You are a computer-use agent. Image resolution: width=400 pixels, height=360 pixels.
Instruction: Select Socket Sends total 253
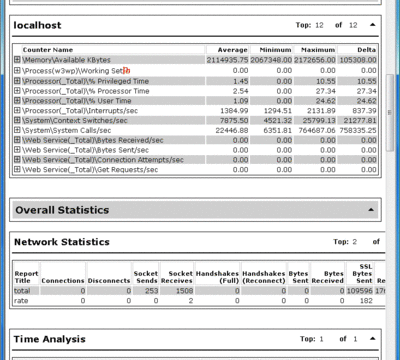[x=151, y=291]
